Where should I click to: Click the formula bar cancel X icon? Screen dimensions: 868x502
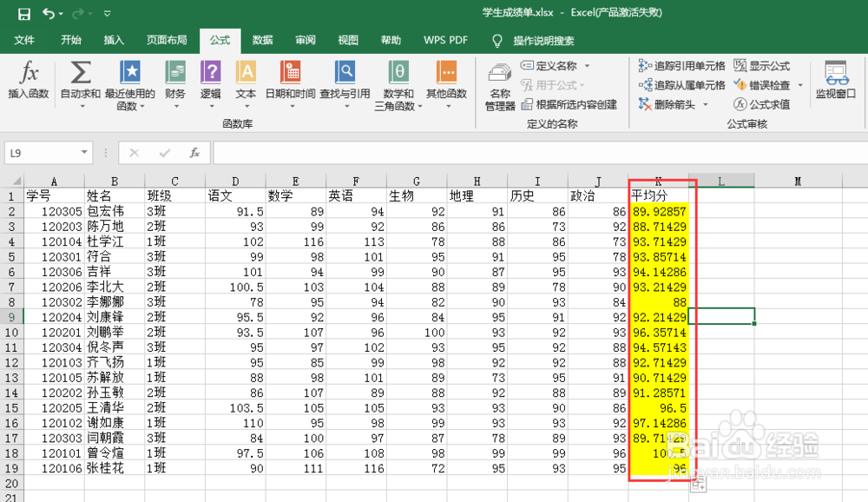pyautogui.click(x=134, y=153)
